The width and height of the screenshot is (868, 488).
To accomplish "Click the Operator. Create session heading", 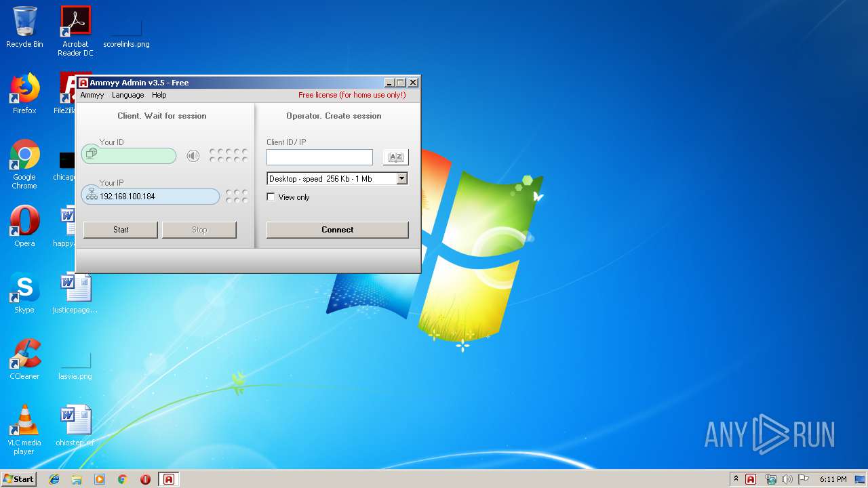I will tap(334, 116).
